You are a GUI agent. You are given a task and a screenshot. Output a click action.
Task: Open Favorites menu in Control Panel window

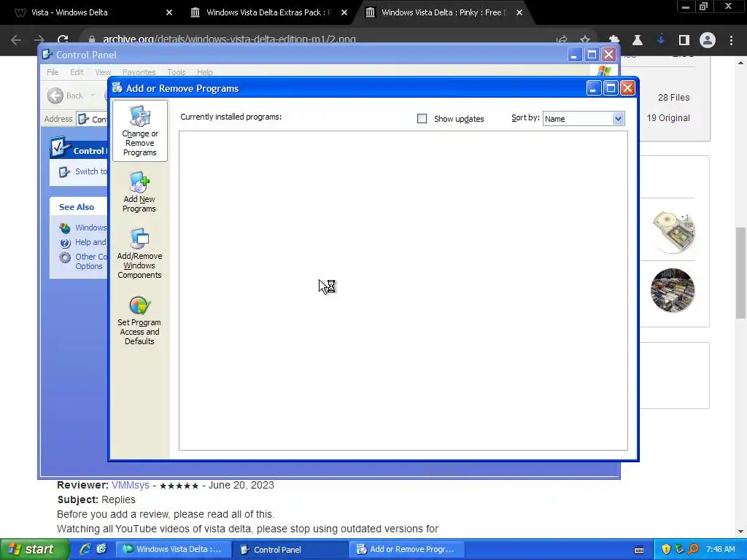(x=139, y=72)
